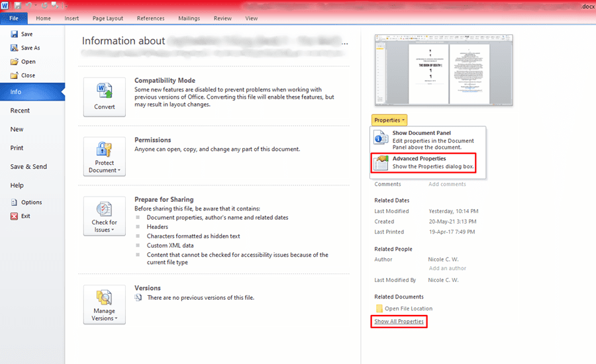Image resolution: width=596 pixels, height=364 pixels.
Task: Click the quick access Save icon in title bar
Action: coord(18,6)
